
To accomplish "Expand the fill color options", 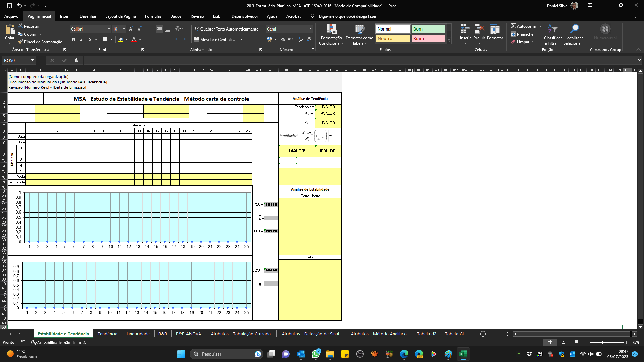I will tap(126, 39).
